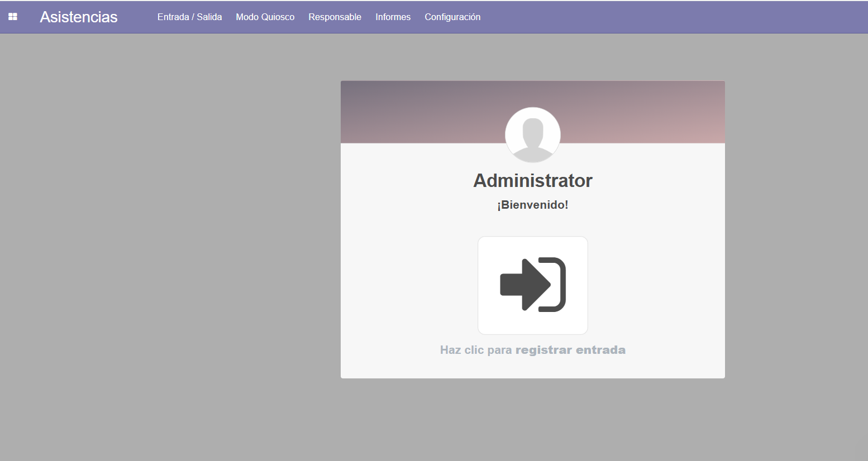Click the ¡Bienvenido! welcome message
The image size is (868, 461).
click(532, 205)
